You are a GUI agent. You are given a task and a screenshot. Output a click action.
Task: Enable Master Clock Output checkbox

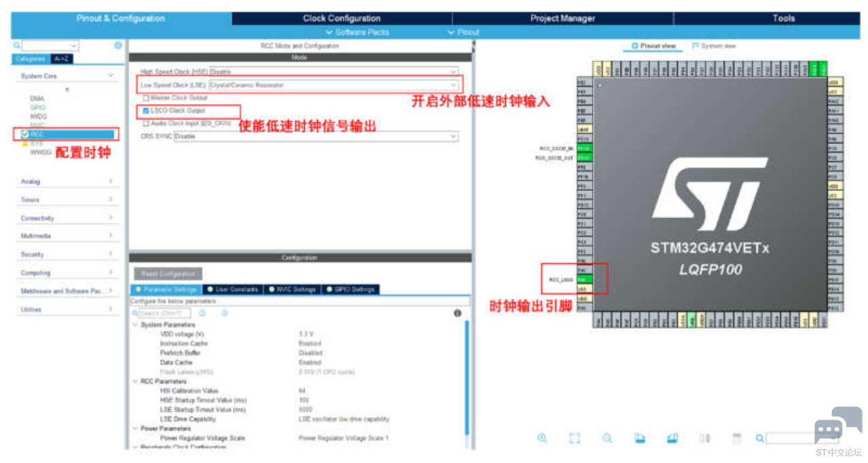pyautogui.click(x=146, y=98)
